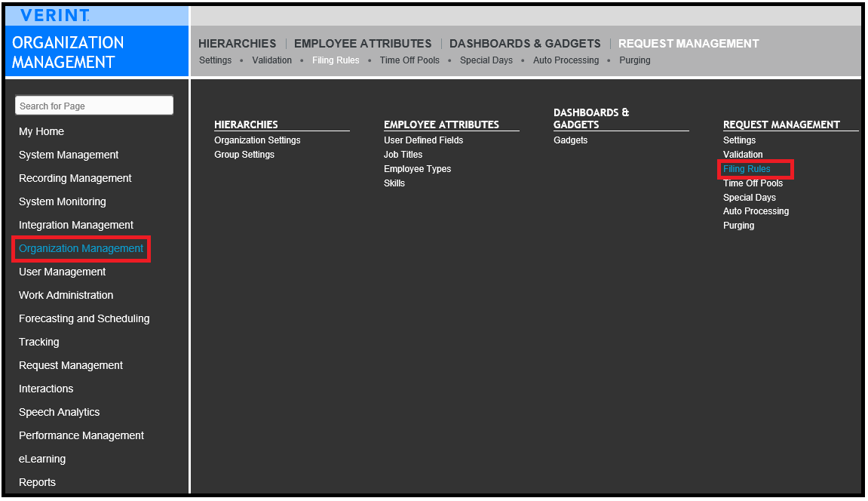Open System Management in the sidebar

69,155
